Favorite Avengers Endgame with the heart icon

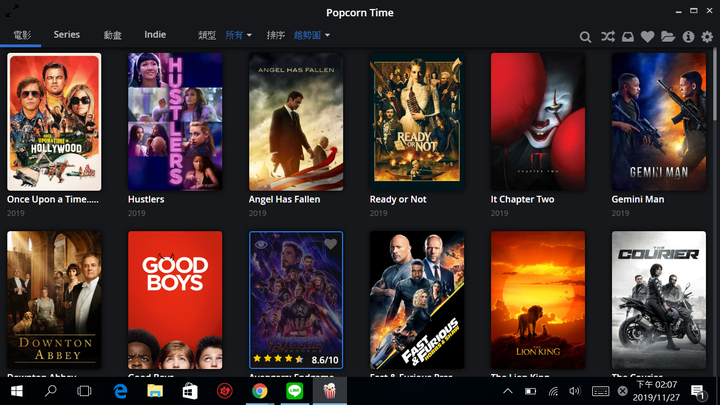pos(331,244)
